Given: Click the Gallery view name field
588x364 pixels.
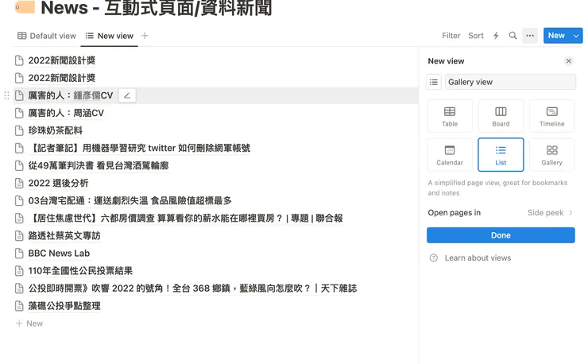Looking at the screenshot, I should [510, 82].
